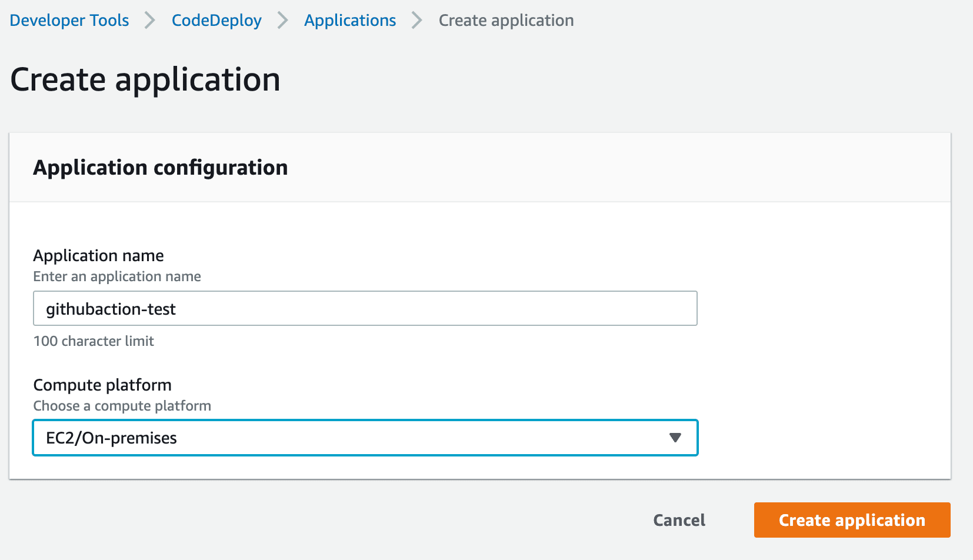Click the Application name field label
The width and height of the screenshot is (973, 560).
tap(98, 256)
